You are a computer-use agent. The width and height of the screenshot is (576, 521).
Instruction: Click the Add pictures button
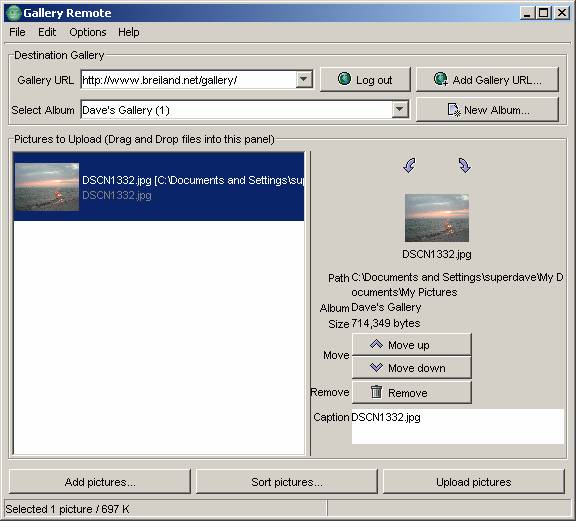point(100,482)
